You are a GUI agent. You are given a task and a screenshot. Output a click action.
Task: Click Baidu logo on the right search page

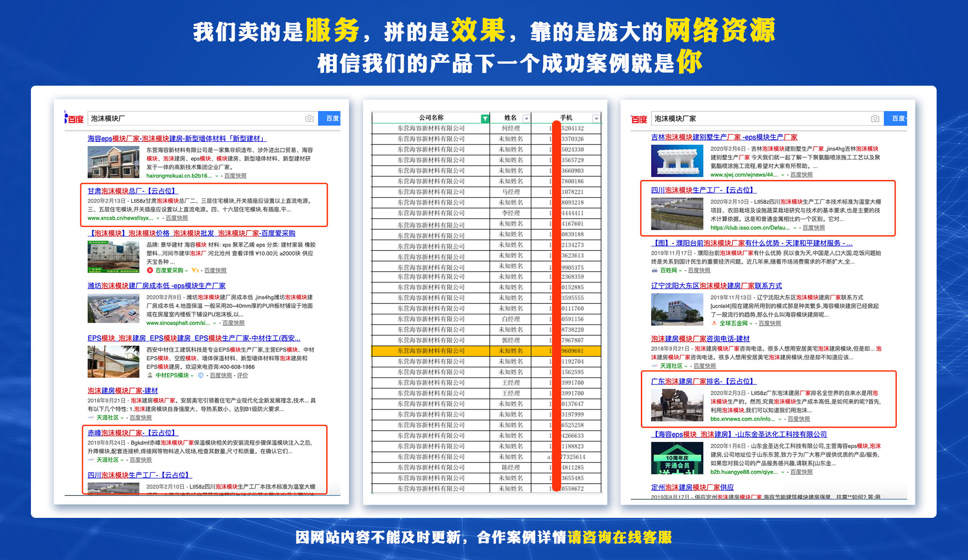(x=639, y=119)
